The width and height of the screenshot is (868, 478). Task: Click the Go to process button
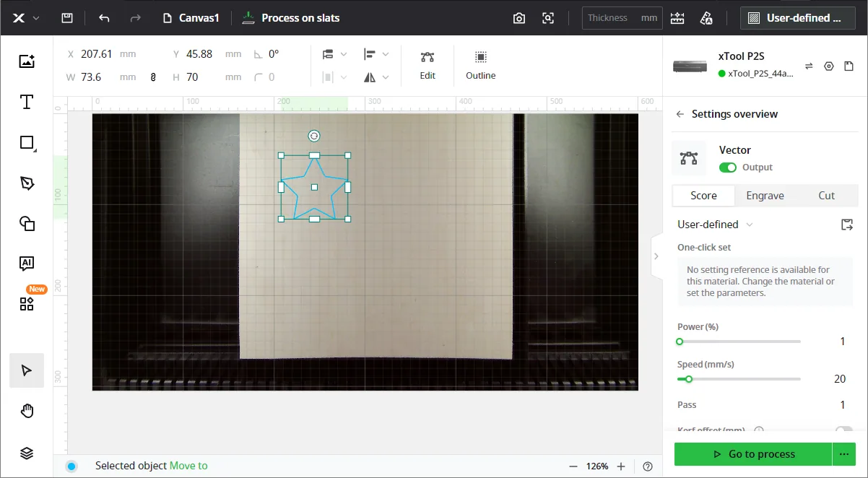pyautogui.click(x=753, y=454)
